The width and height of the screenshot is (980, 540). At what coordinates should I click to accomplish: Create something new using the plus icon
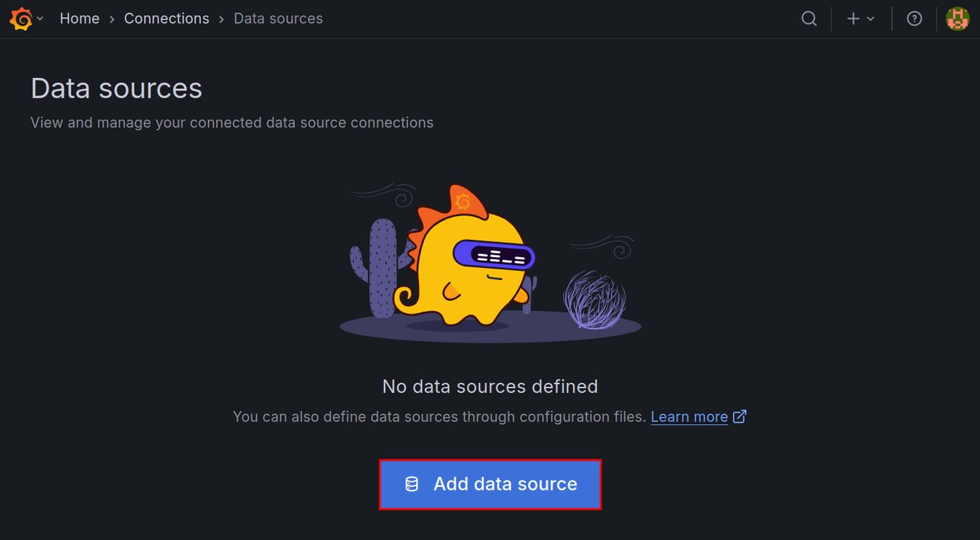tap(853, 19)
